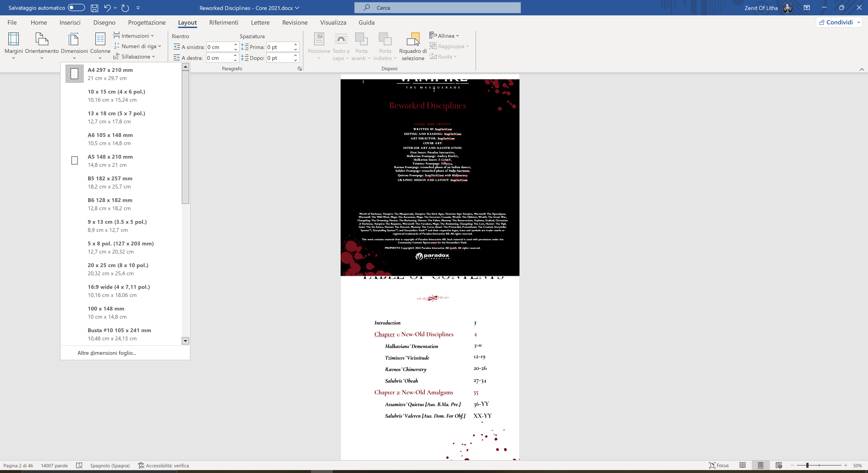Switch to read mode view icon
The width and height of the screenshot is (868, 473).
tap(742, 465)
